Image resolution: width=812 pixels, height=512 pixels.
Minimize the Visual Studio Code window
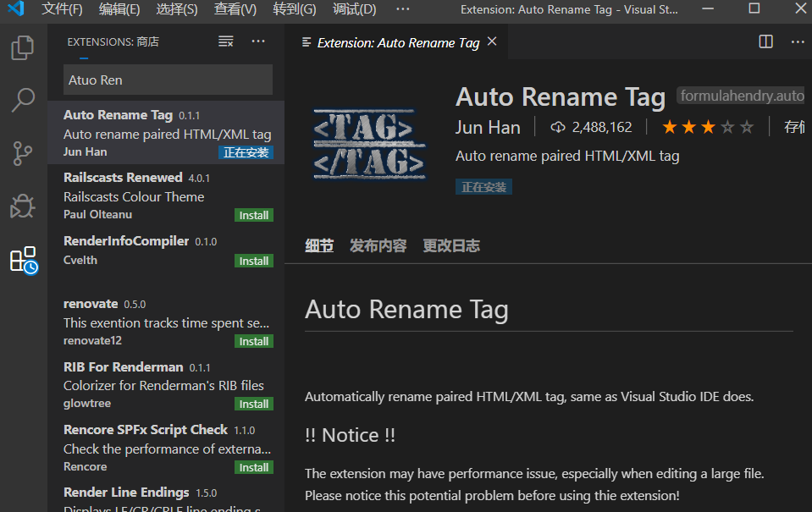pos(708,8)
